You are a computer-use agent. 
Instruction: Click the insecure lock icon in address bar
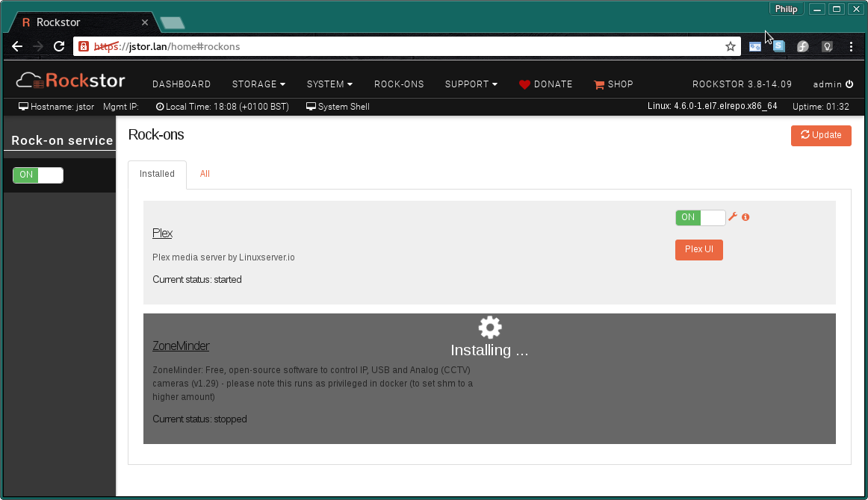pyautogui.click(x=83, y=46)
